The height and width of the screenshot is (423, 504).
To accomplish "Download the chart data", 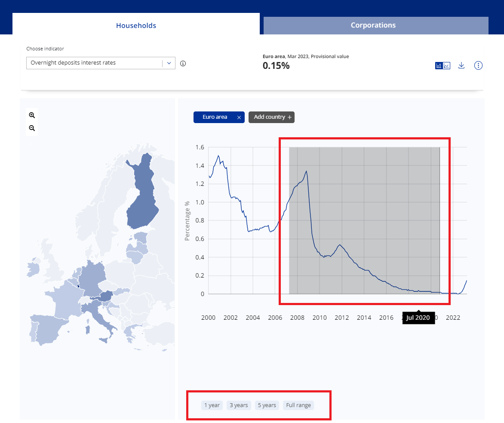I will coord(461,65).
